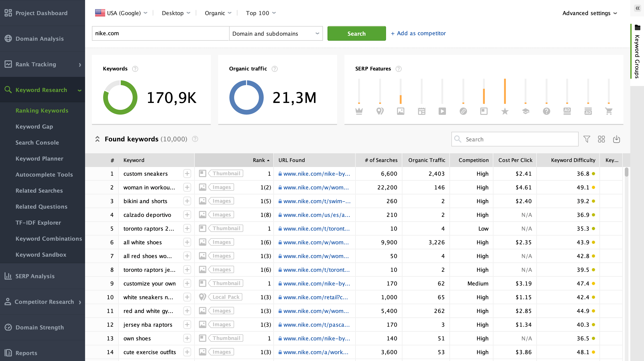Go to Keyword Gap

[34, 127]
